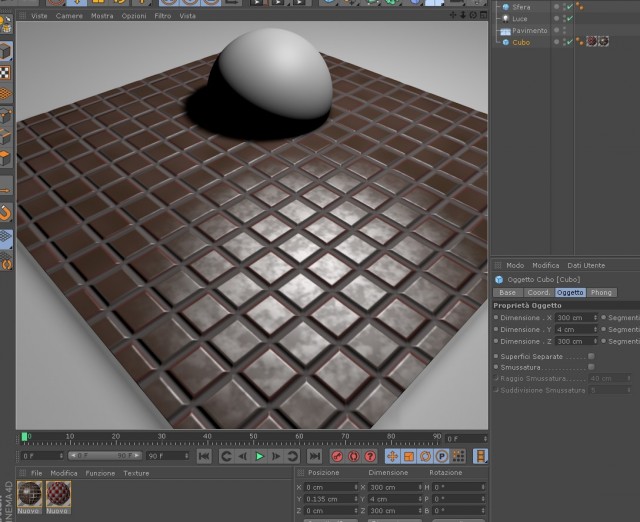Adjust Dimensione Y stepper arrows
Screen dimensions: 640x522
tap(595, 329)
